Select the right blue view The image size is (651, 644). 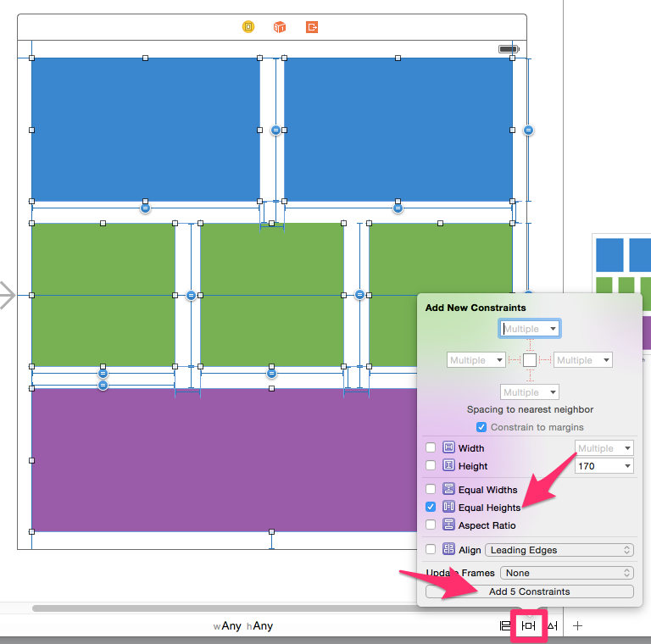[x=398, y=130]
